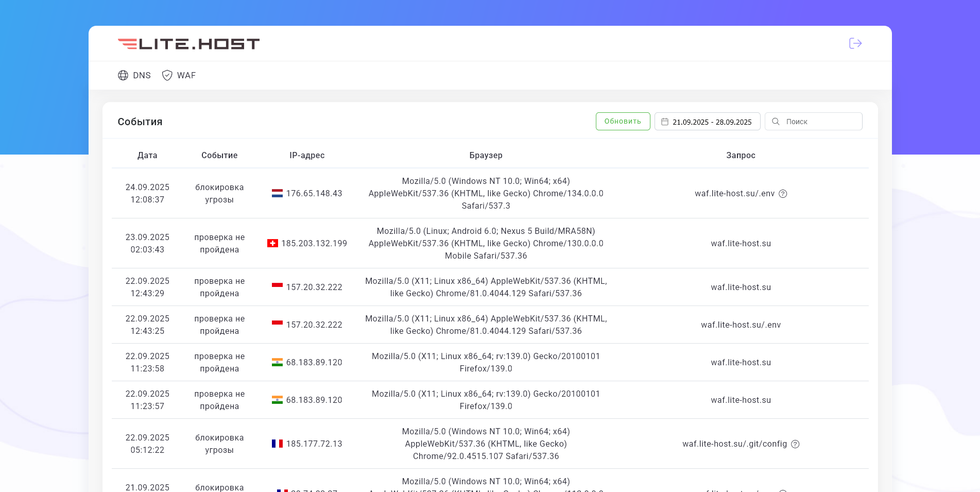Click the Событие column header
Screen dimensions: 980x492
coord(219,155)
